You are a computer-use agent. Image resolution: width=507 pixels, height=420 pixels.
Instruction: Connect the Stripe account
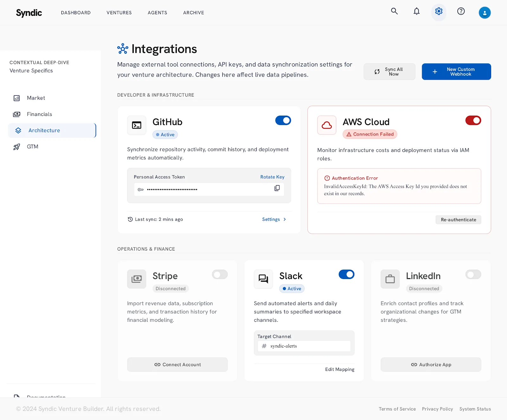click(177, 365)
